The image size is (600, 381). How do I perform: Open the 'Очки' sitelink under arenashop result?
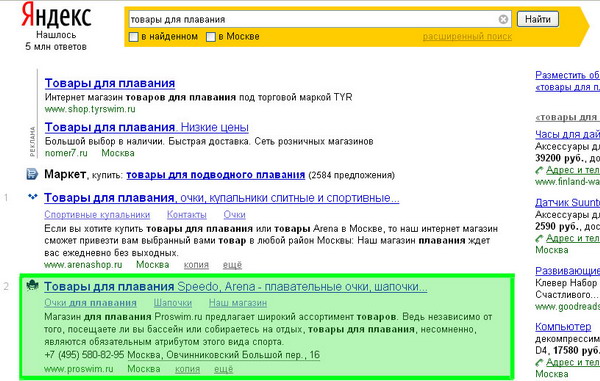pos(234,215)
